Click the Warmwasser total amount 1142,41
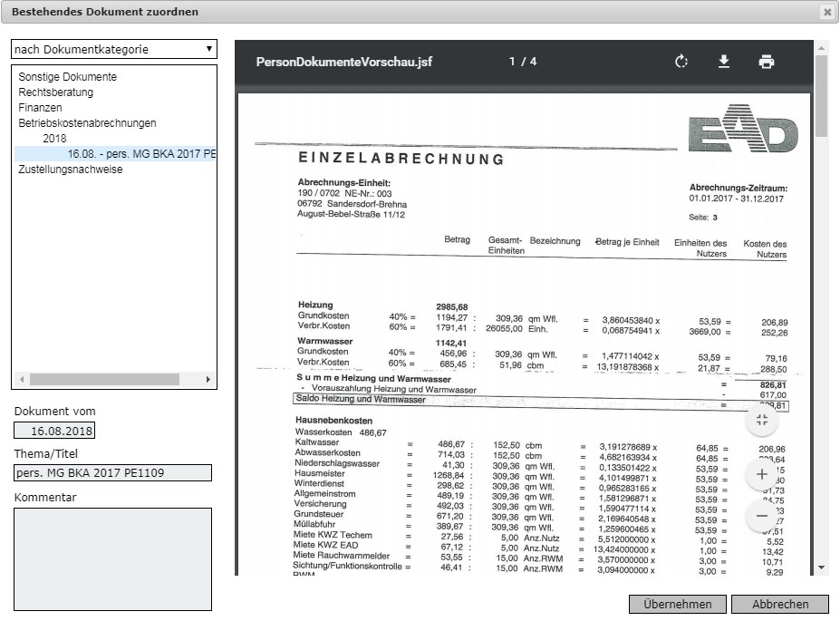 451,343
